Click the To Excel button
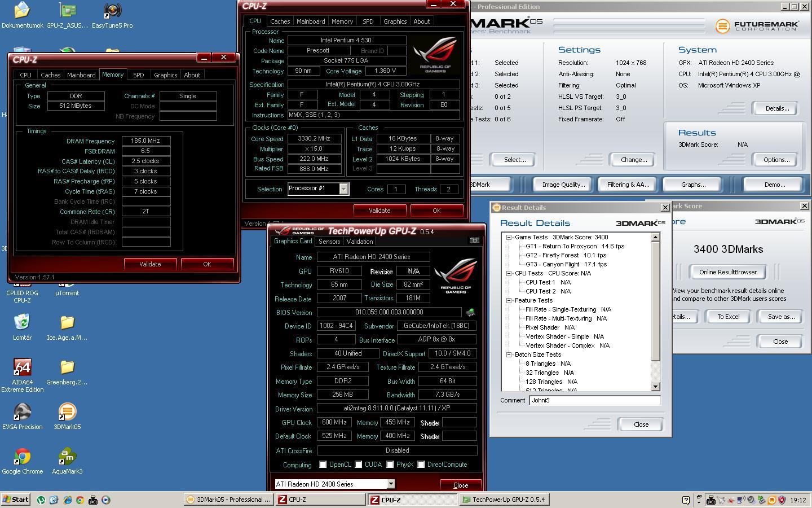The height and width of the screenshot is (508, 812). tap(728, 317)
